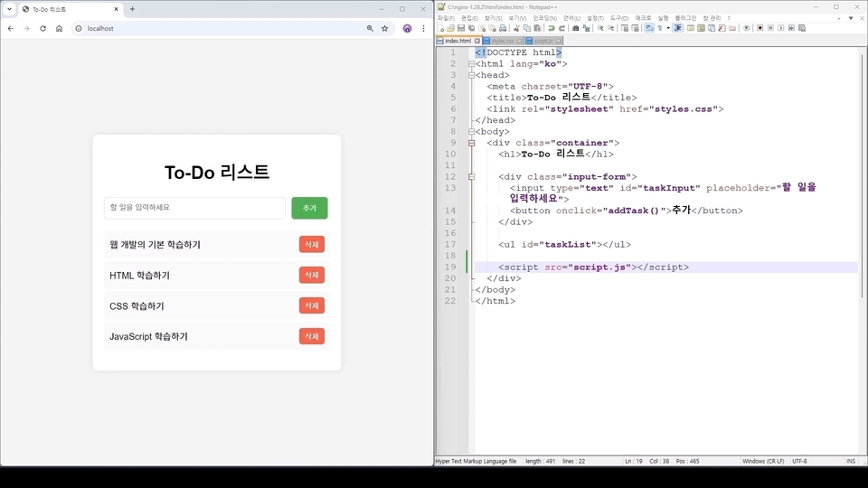Click the Close All documents toolbar icon
Image resolution: width=868 pixels, height=488 pixels.
pos(492,28)
